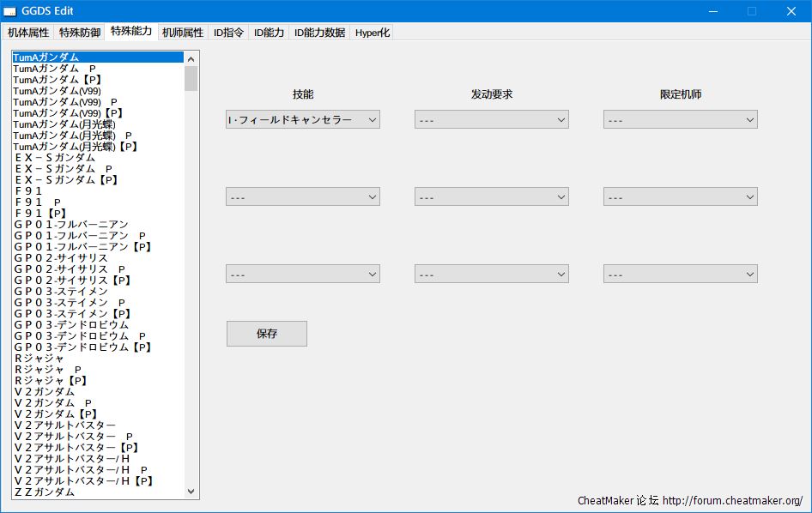Select Ｖ２アサルトバスター in the list
The width and height of the screenshot is (812, 513).
pos(65,425)
